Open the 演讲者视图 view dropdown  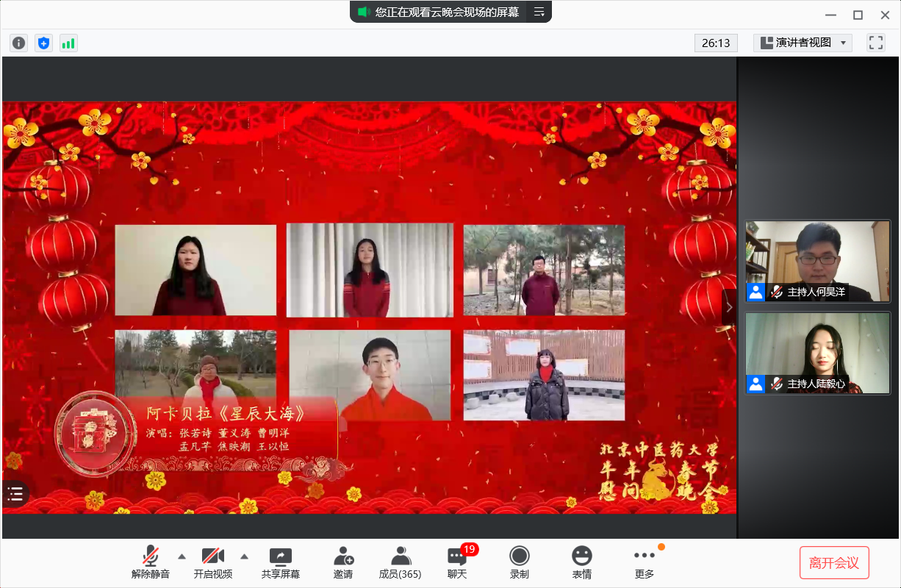[x=803, y=43]
